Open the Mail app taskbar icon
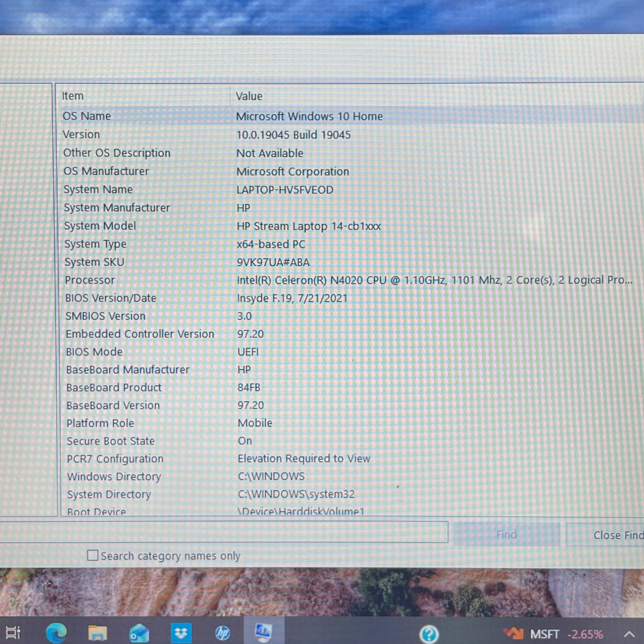644x644 pixels. tap(139, 633)
